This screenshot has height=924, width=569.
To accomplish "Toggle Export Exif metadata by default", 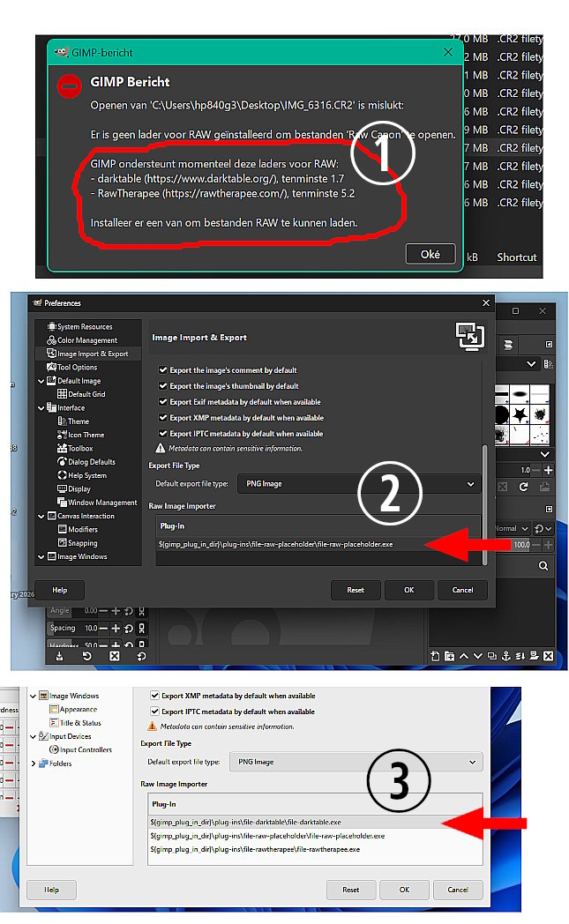I will click(x=163, y=402).
